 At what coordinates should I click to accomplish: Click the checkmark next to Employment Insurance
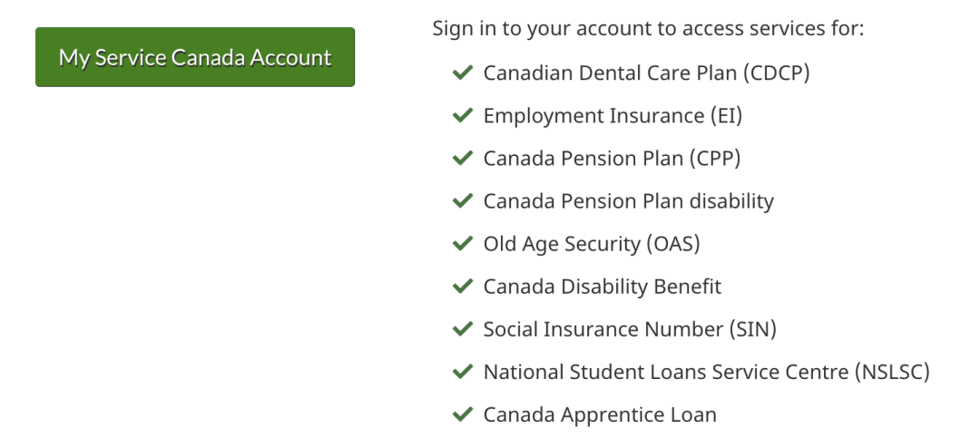(463, 115)
